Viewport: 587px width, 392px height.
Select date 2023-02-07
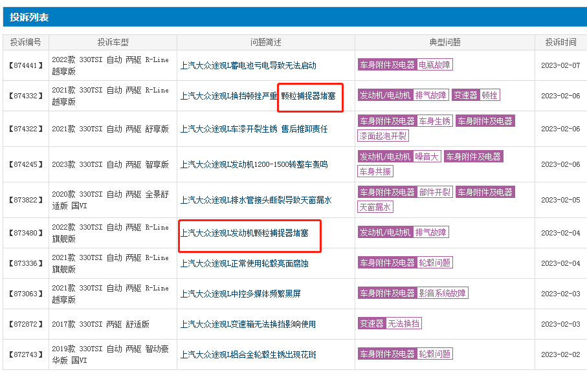[560, 65]
